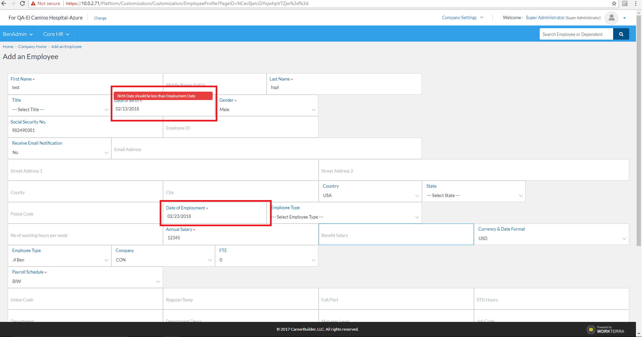
Task: Click the Super Administrator link
Action: pos(545,18)
